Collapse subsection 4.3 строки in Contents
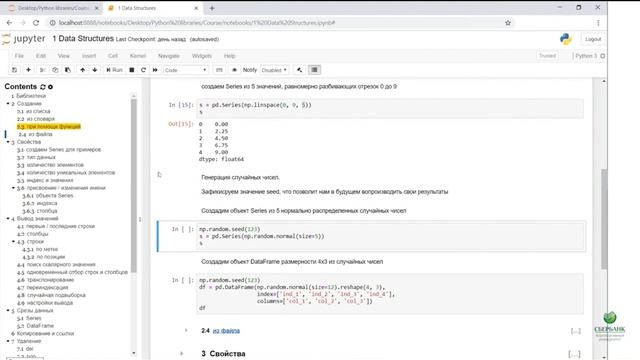This screenshot has height=360, width=640. pyautogui.click(x=13, y=242)
